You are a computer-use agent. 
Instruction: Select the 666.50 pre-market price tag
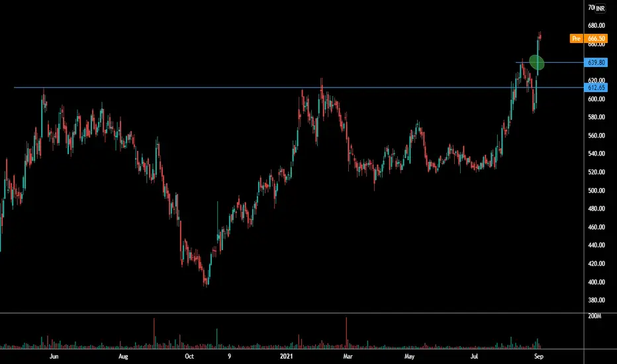point(596,38)
